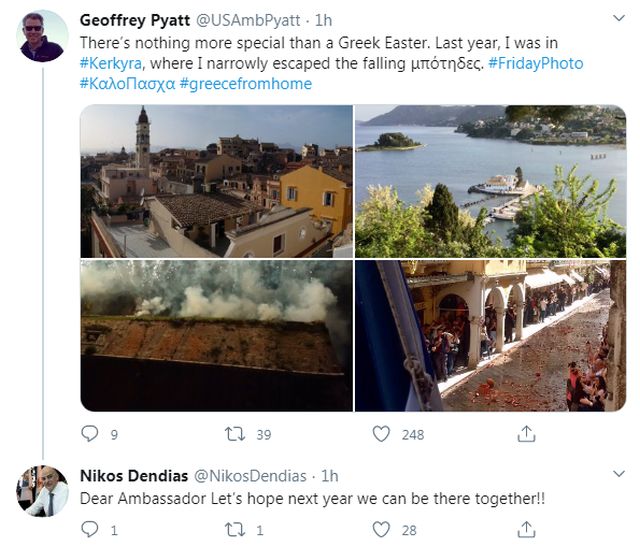View the smoke over rooftop photo
640x547 pixels.
coord(216,336)
